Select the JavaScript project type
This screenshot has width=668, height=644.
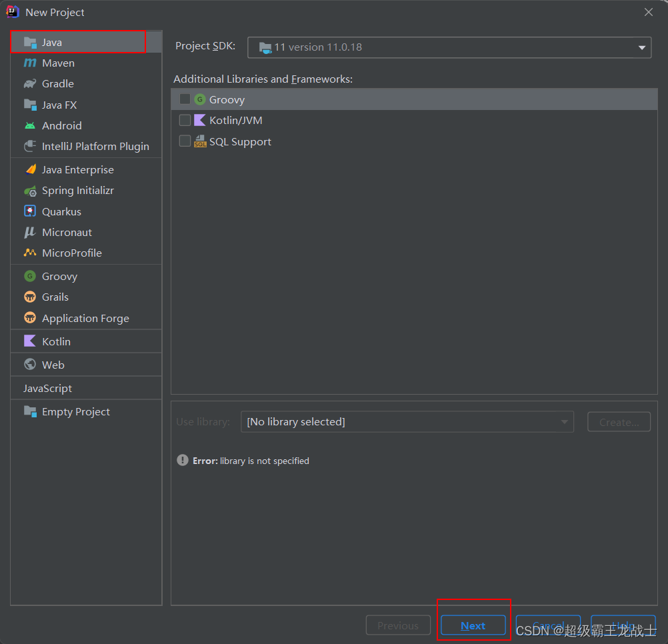point(86,388)
